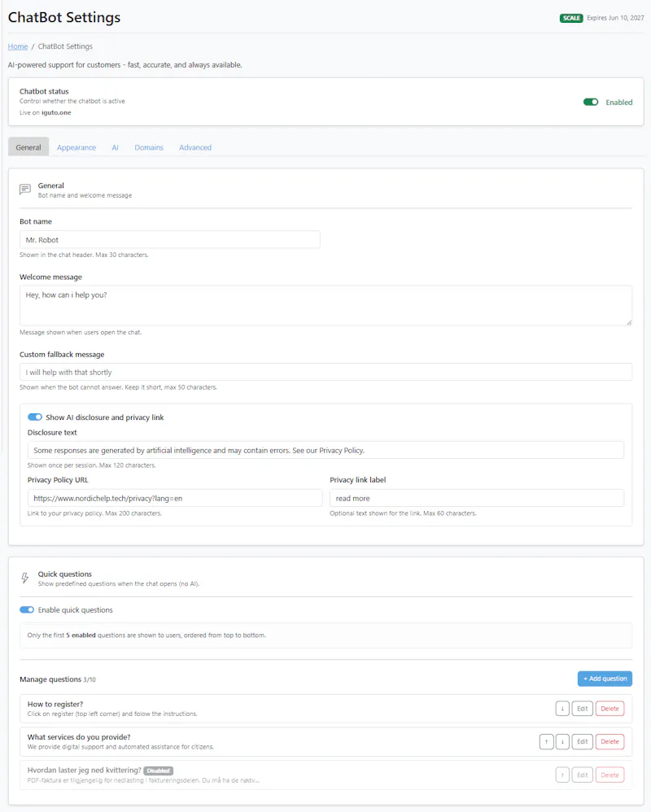
Task: Click the welcome message resize handle
Action: 629,322
